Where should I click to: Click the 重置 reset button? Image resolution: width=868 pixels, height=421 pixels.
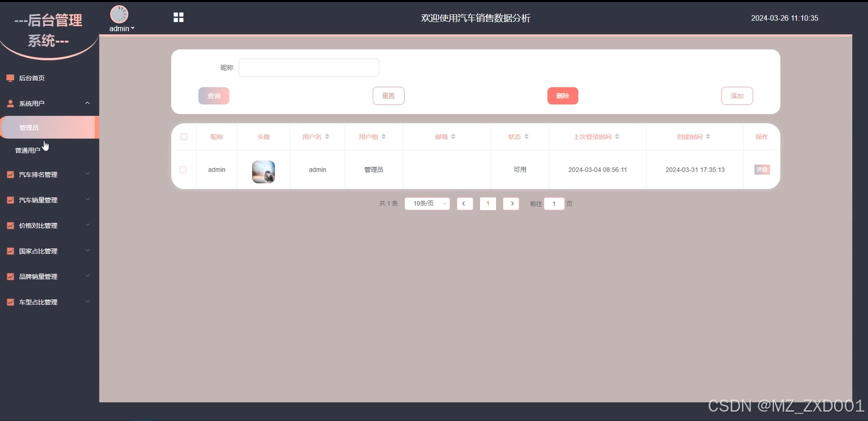coord(389,96)
